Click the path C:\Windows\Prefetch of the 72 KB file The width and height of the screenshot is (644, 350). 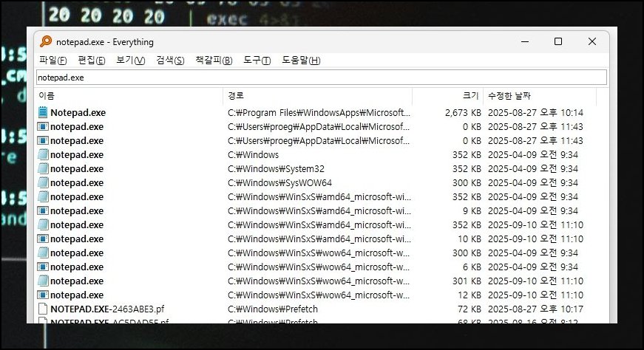point(273,309)
